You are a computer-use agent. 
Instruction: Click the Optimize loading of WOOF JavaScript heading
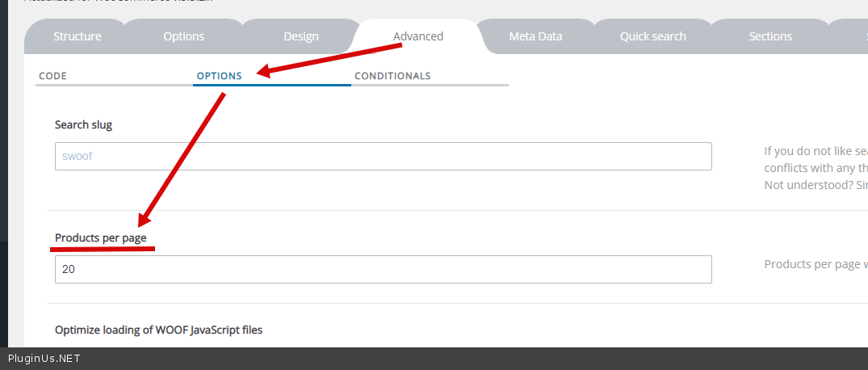pyautogui.click(x=158, y=330)
